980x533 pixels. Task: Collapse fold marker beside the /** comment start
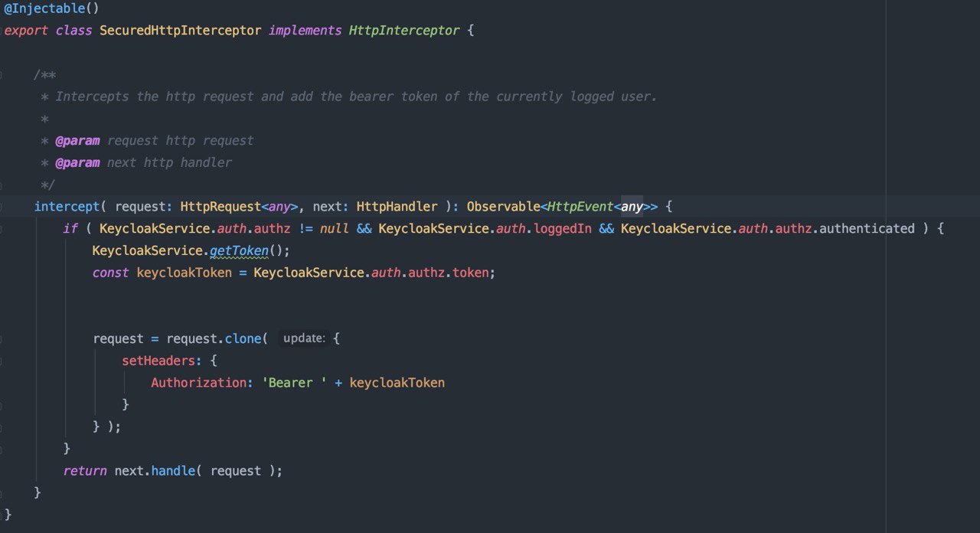coord(2,75)
